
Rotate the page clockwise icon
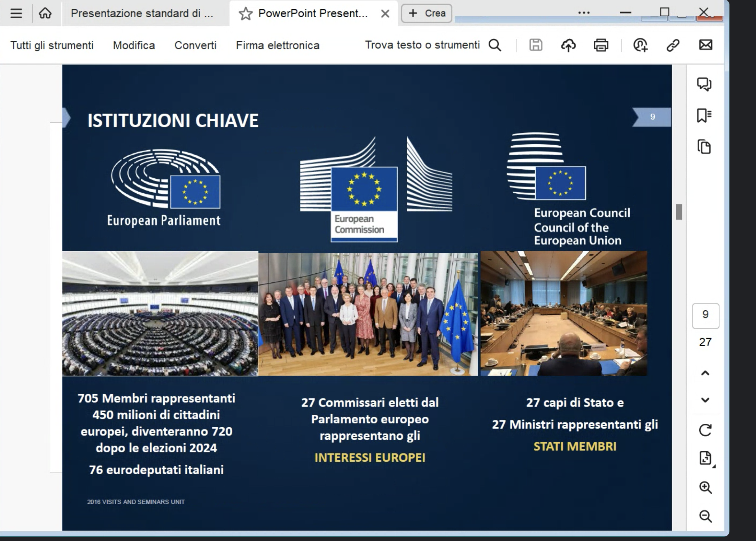click(x=705, y=430)
